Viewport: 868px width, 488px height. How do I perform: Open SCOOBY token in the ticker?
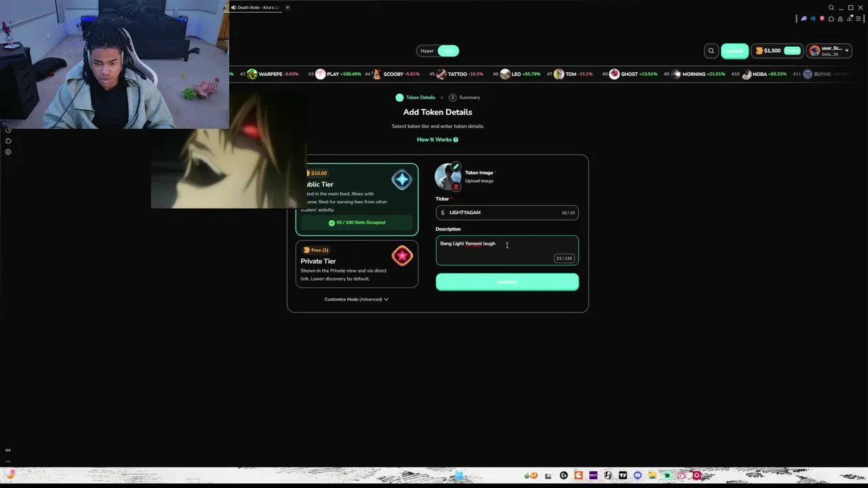pos(393,74)
